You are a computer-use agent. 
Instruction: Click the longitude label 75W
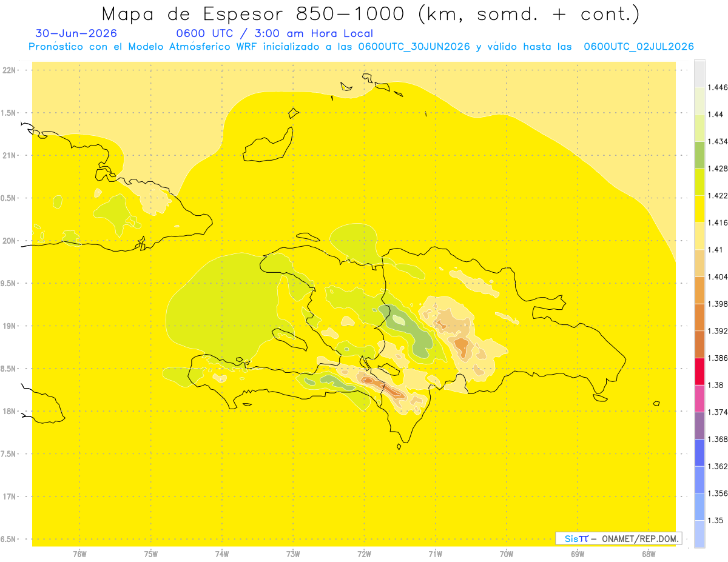coord(151,554)
